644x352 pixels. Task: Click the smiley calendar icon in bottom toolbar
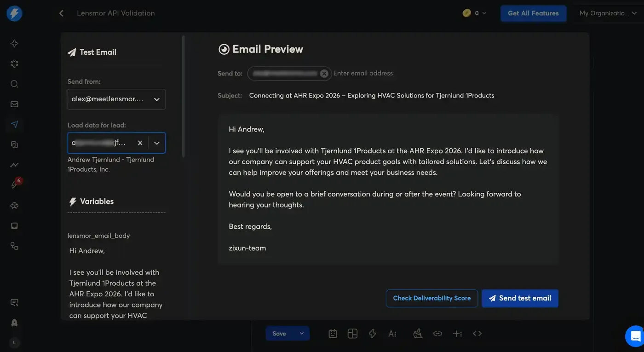click(333, 334)
